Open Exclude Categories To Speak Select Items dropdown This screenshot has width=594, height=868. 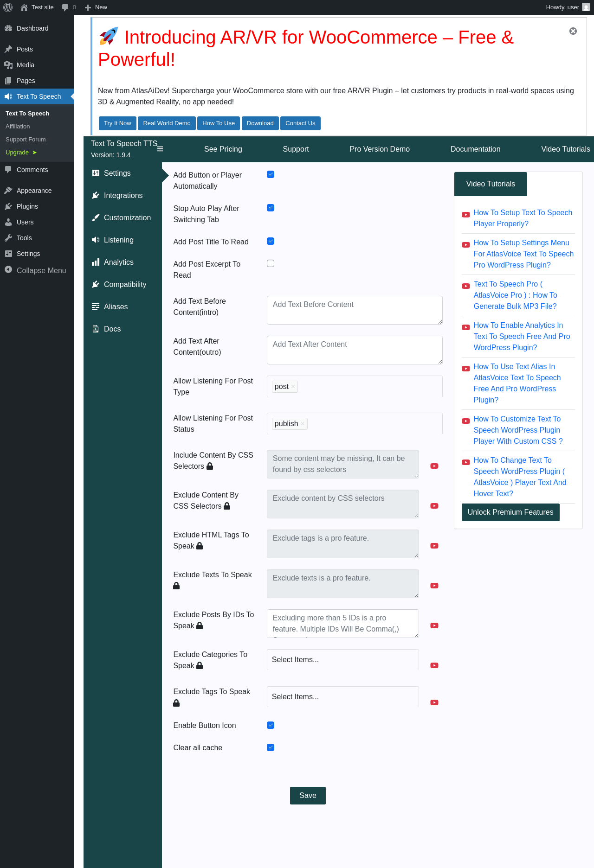click(x=343, y=659)
